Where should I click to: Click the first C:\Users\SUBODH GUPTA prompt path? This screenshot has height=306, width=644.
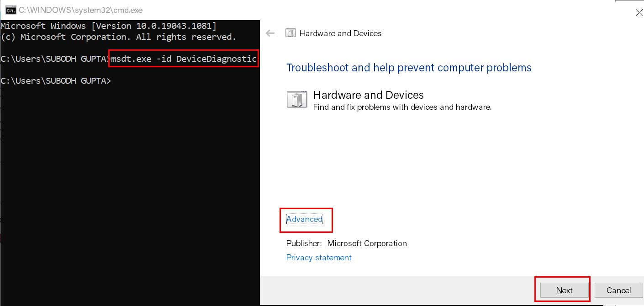pos(55,59)
